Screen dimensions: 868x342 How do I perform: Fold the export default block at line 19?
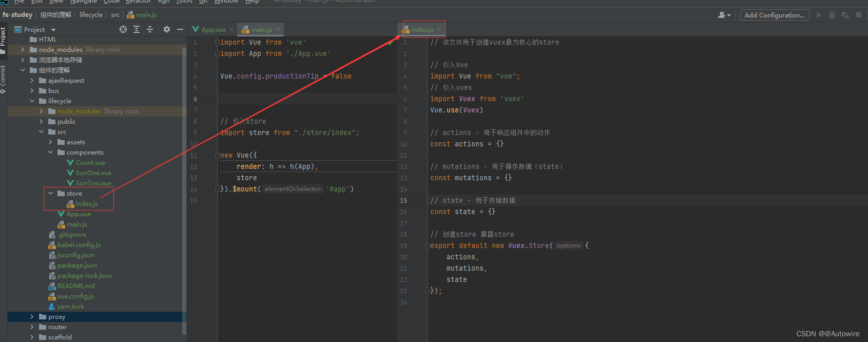(427, 245)
